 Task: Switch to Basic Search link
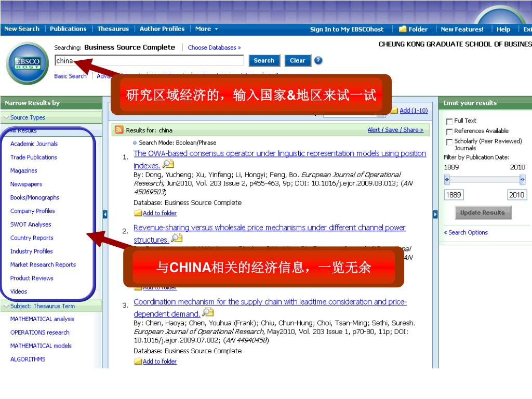[70, 76]
